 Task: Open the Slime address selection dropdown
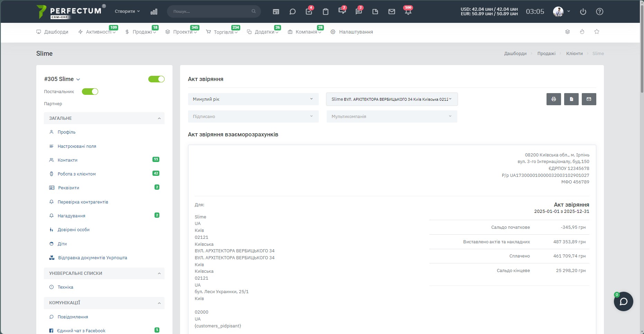coord(392,99)
